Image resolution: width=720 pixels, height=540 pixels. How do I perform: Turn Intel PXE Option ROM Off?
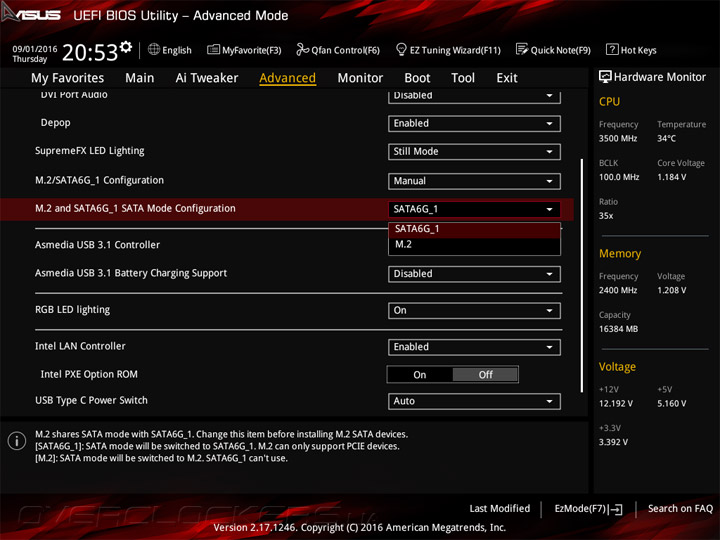485,375
